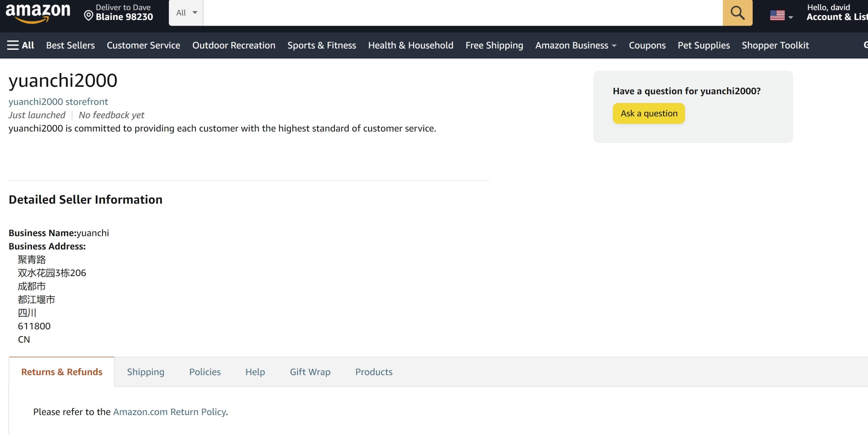The image size is (868, 435).
Task: Open Shopper Toolkit
Action: pyautogui.click(x=775, y=45)
